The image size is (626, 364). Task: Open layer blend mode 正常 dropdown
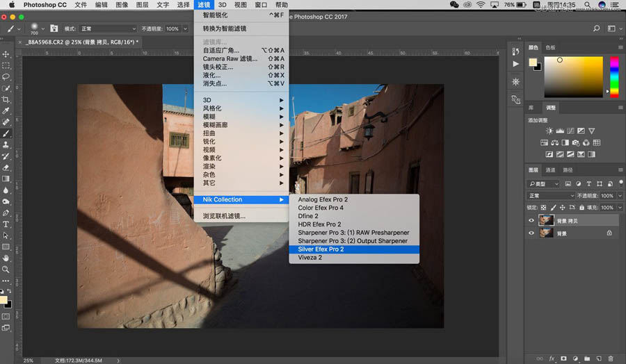(551, 196)
